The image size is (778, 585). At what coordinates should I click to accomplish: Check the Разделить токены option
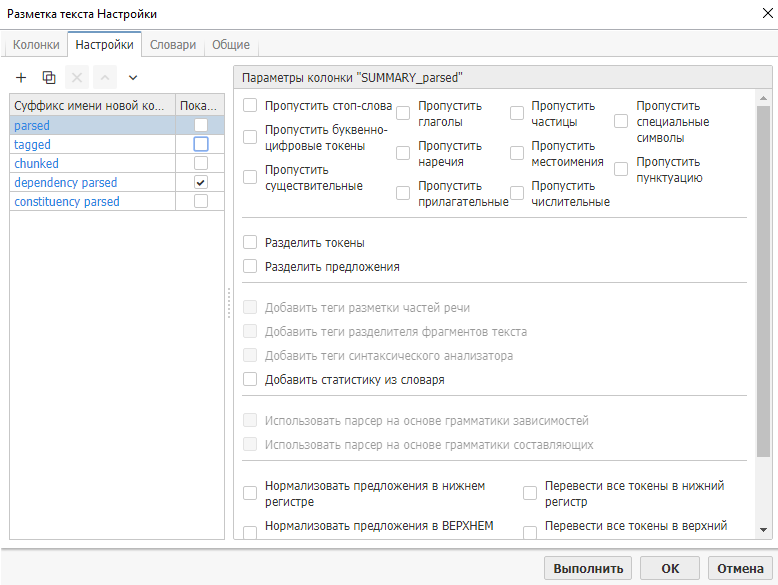250,243
